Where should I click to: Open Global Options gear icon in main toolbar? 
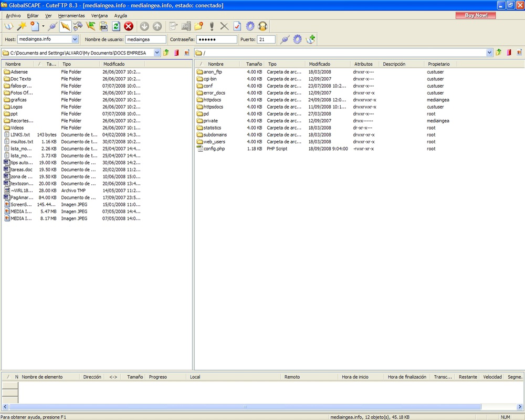coord(250,26)
